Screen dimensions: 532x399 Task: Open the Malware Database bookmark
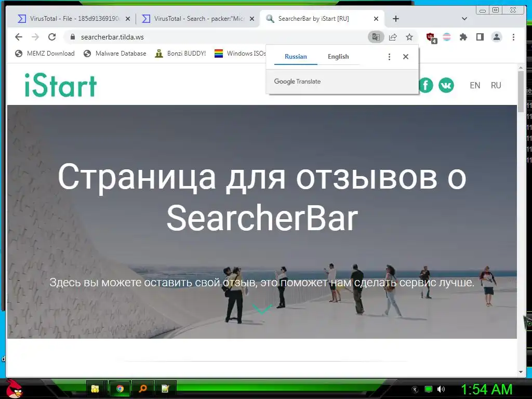(x=115, y=54)
